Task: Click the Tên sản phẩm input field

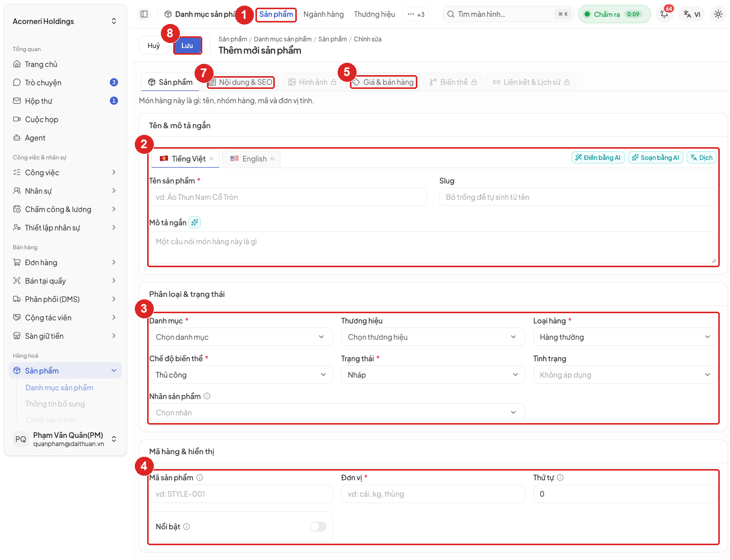Action: click(288, 197)
